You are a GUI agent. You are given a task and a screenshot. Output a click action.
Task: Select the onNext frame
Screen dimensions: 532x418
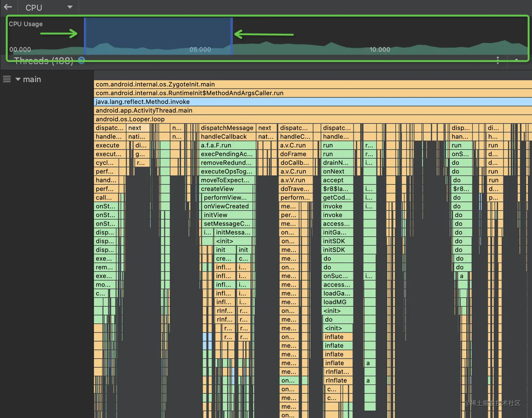coord(337,171)
